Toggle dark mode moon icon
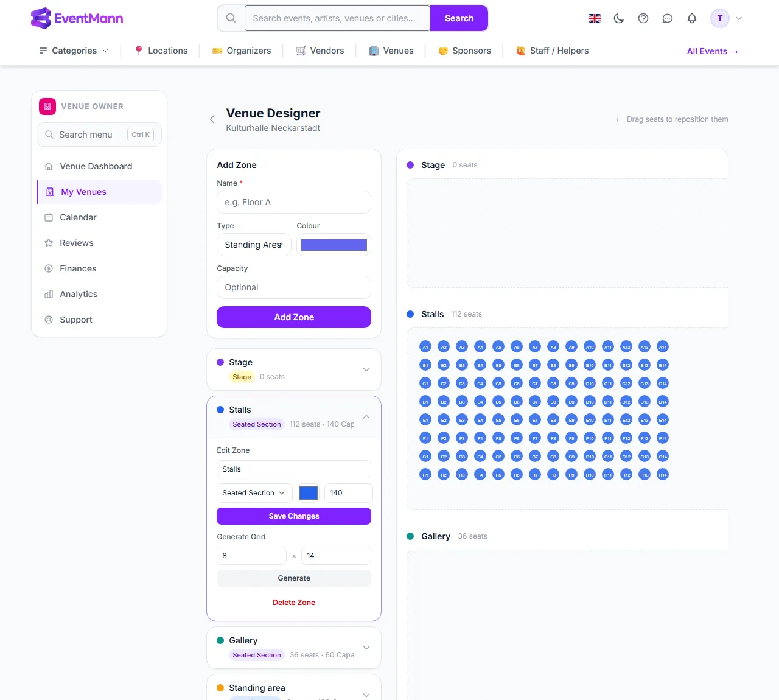 (619, 18)
